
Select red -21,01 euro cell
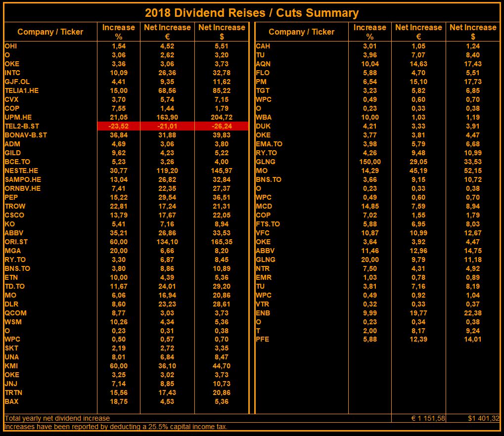167,126
